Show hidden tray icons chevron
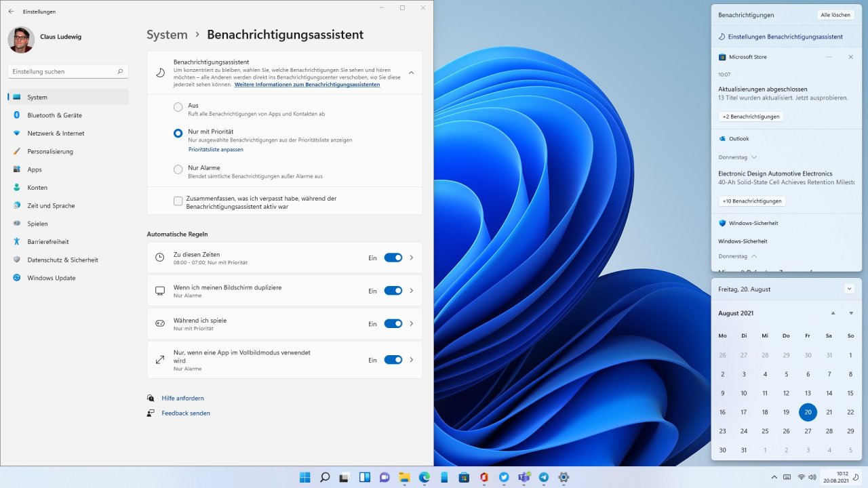Viewport: 868px width, 488px height. point(774,477)
